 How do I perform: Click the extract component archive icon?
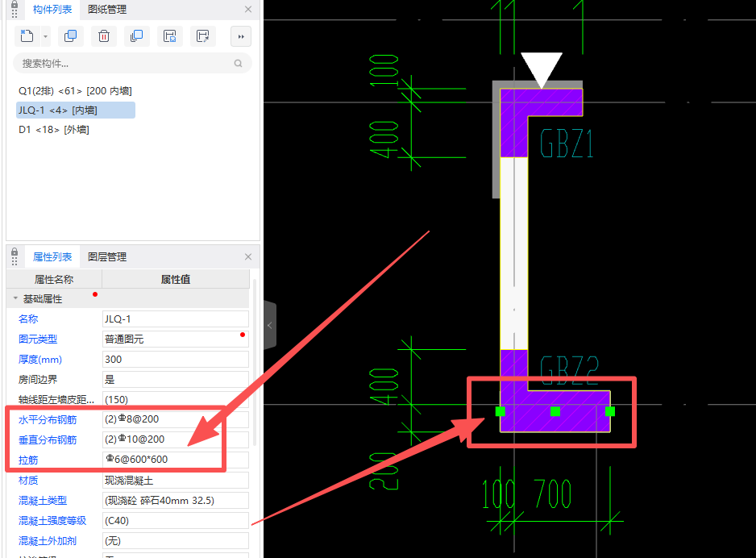(x=202, y=36)
